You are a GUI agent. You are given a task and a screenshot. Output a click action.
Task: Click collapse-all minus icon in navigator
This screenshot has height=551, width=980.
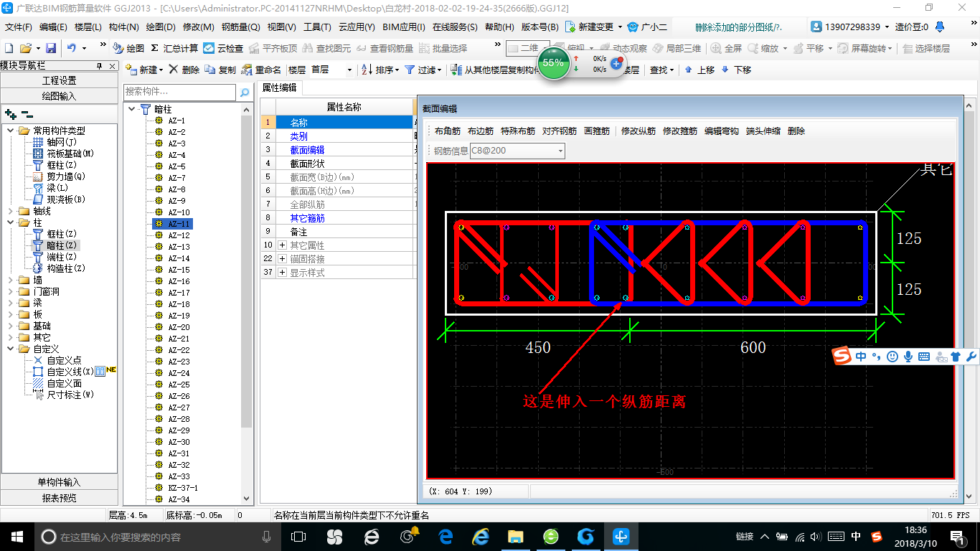click(27, 113)
